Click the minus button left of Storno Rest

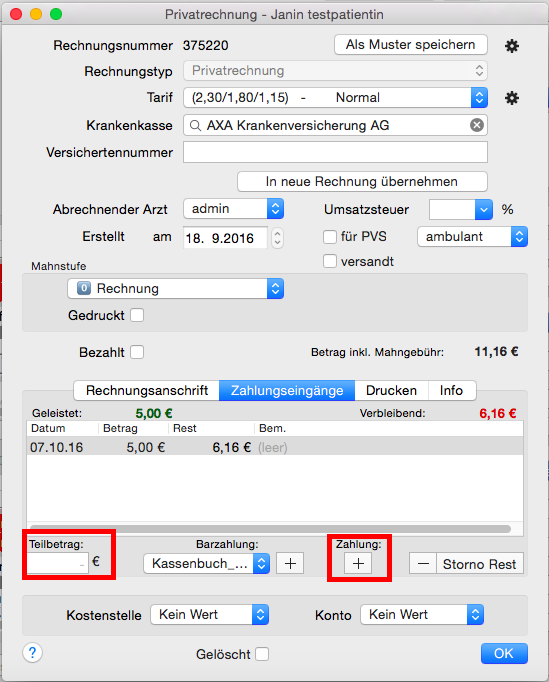[x=423, y=564]
